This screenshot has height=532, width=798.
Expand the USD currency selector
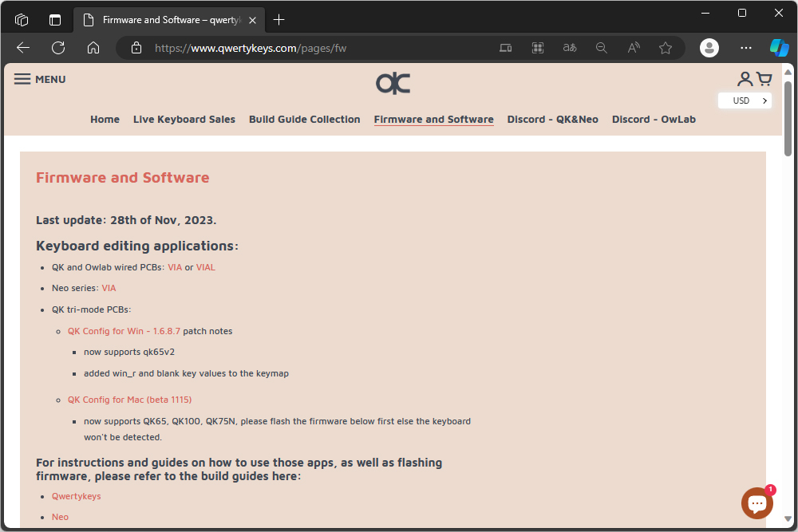click(745, 100)
